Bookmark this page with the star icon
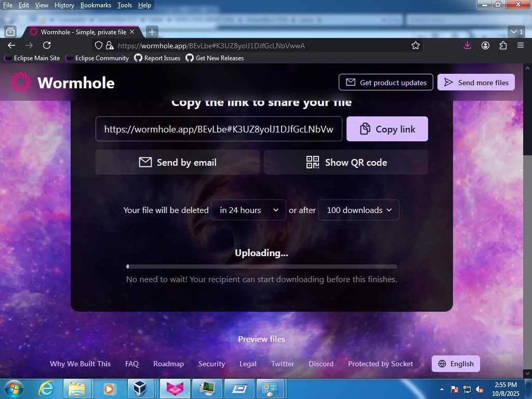The image size is (532, 399). coord(415,46)
